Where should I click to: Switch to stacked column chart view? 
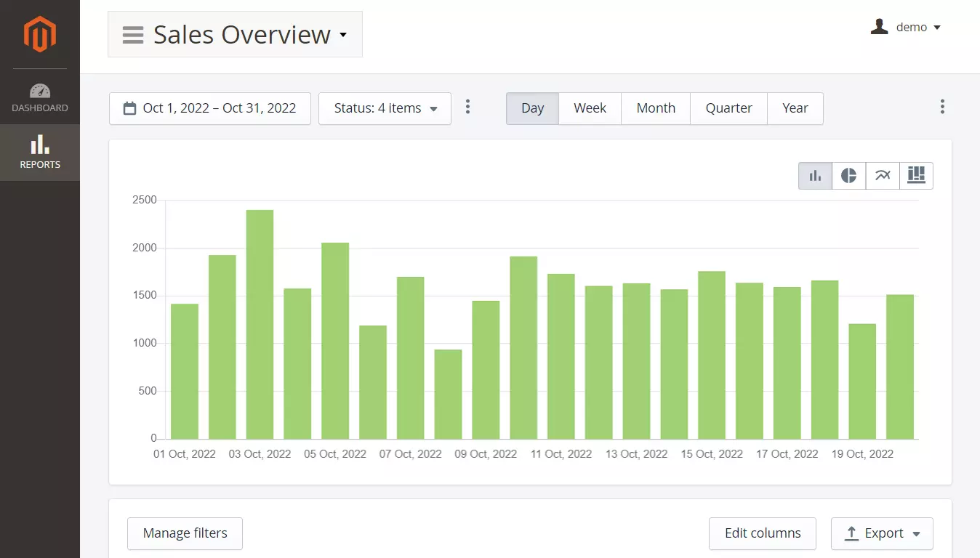point(916,176)
